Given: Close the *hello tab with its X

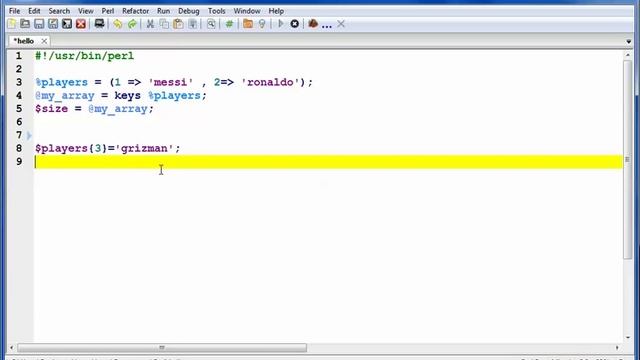Looking at the screenshot, I should 44,41.
